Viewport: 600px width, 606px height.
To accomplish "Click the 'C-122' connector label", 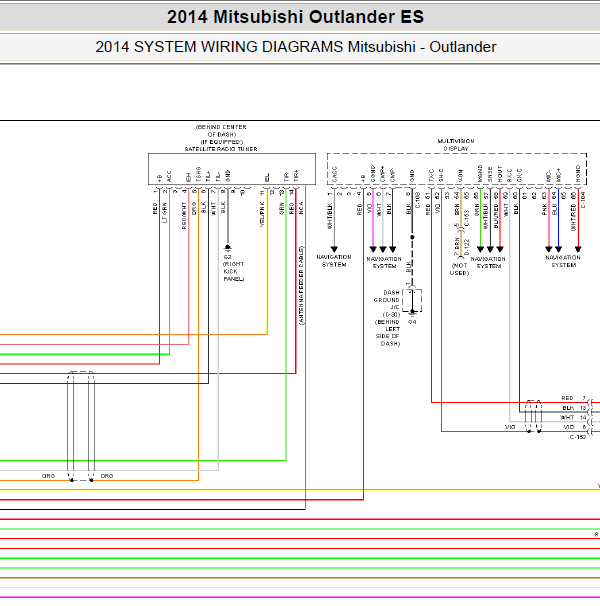I will click(x=467, y=247).
